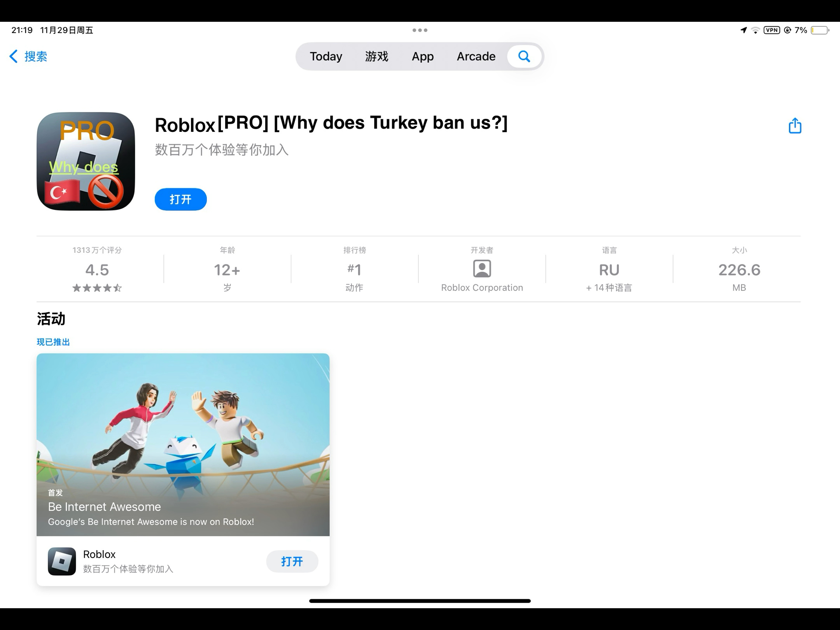Tap the Roblox name in event card
The image size is (840, 630).
coord(99,554)
